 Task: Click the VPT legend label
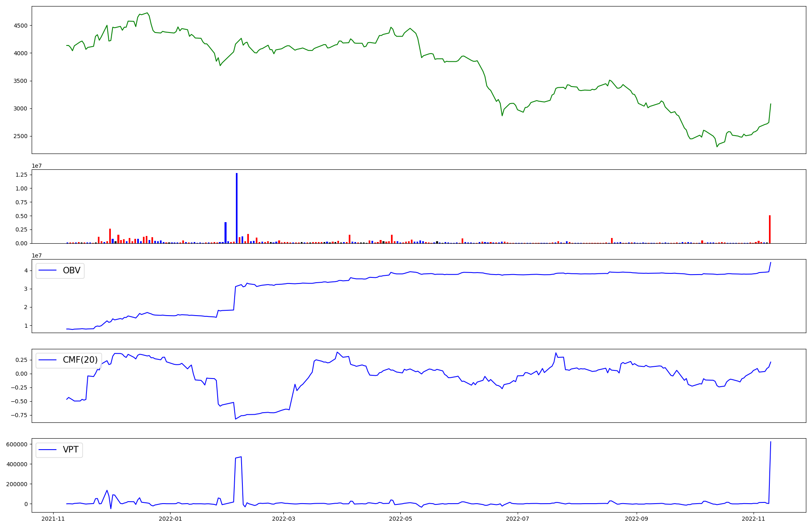[x=71, y=450]
